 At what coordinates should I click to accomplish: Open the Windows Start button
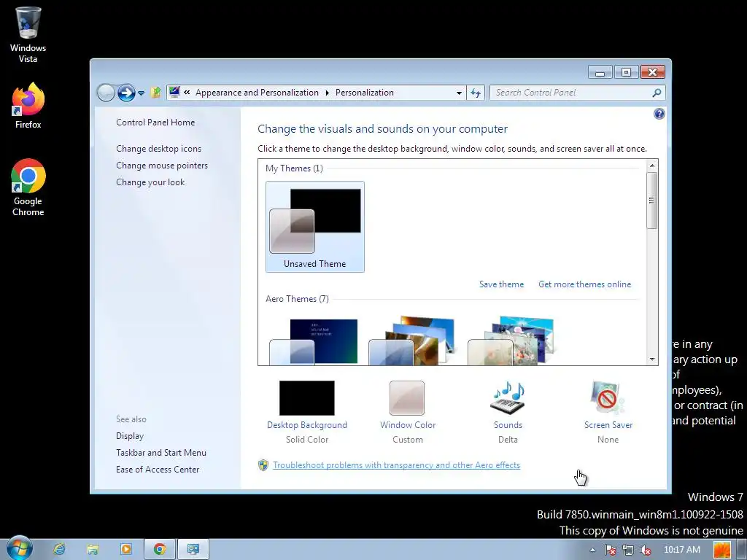[x=20, y=548]
